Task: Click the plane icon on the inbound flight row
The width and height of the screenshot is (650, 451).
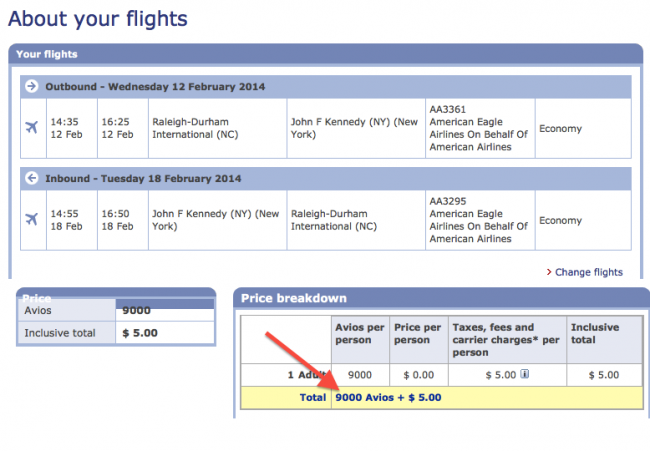Action: coord(31,220)
